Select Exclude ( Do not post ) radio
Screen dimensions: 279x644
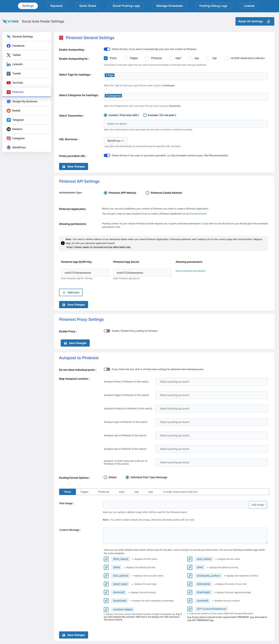pyautogui.click(x=145, y=115)
